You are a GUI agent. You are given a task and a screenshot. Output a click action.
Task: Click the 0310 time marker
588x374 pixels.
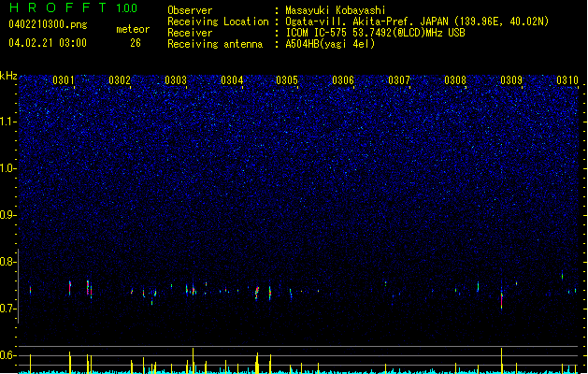pyautogui.click(x=567, y=80)
